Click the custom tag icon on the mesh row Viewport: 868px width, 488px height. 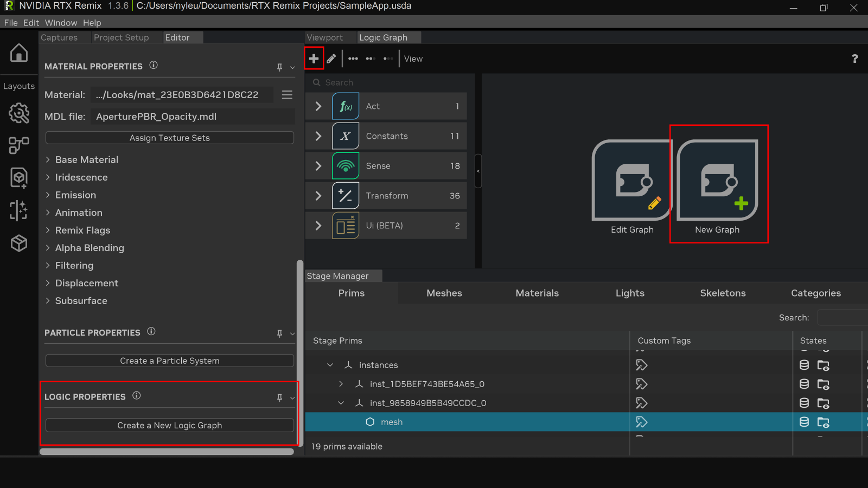tap(642, 422)
